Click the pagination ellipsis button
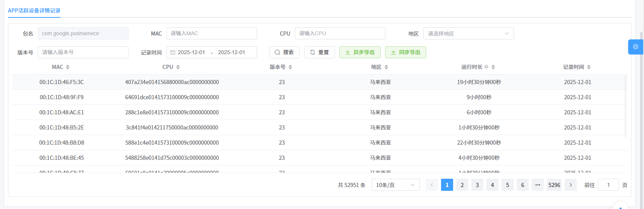Image resolution: width=644 pixels, height=209 pixels. [x=538, y=185]
